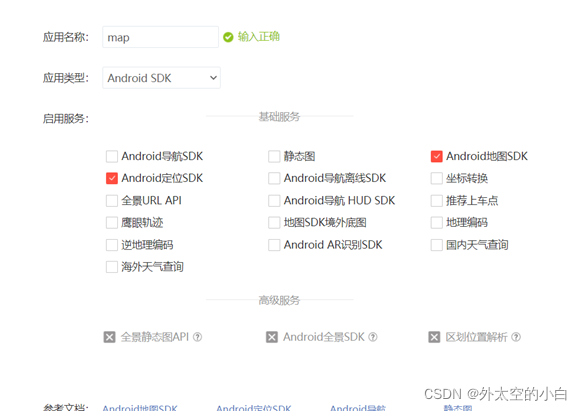Tick the Android导航离线SDK checkbox
The width and height of the screenshot is (582, 411).
[x=274, y=179]
